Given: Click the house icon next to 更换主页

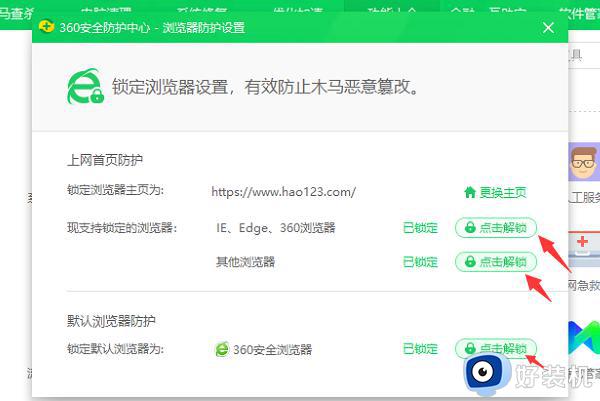Looking at the screenshot, I should [470, 192].
